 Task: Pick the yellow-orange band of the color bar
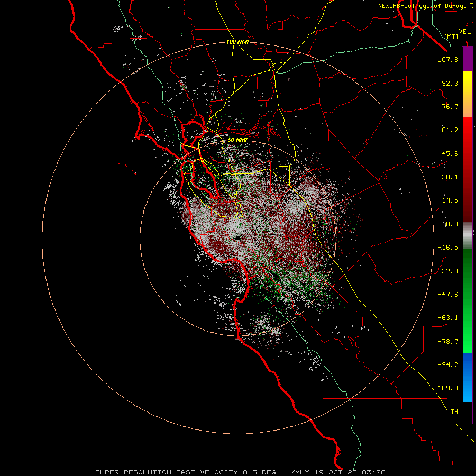tap(467, 94)
